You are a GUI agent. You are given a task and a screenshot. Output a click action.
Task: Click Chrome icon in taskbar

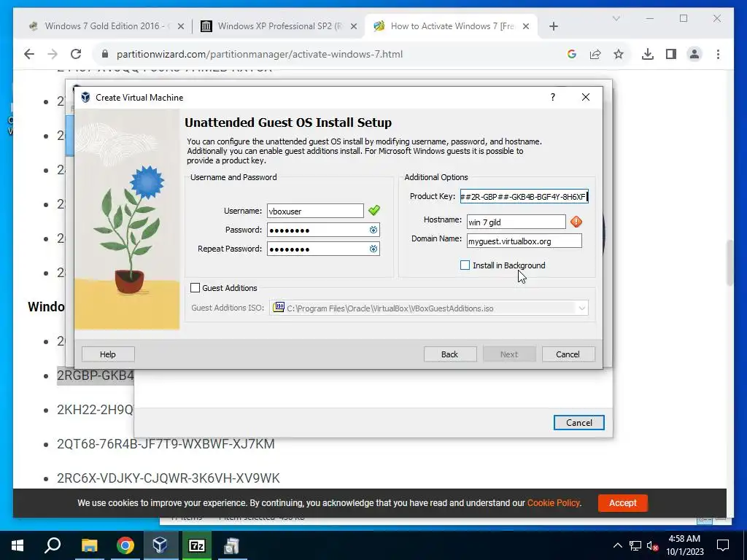click(125, 545)
